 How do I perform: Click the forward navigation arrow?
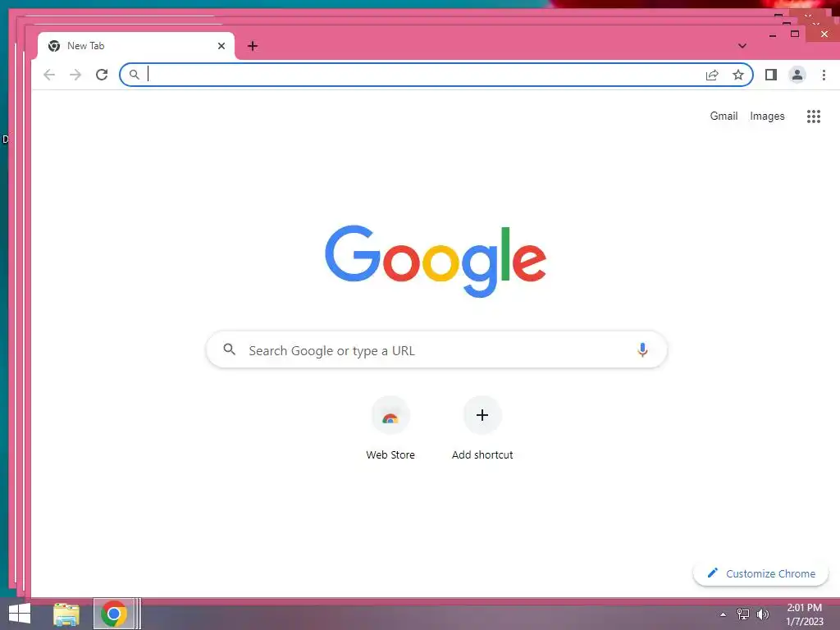pos(75,75)
